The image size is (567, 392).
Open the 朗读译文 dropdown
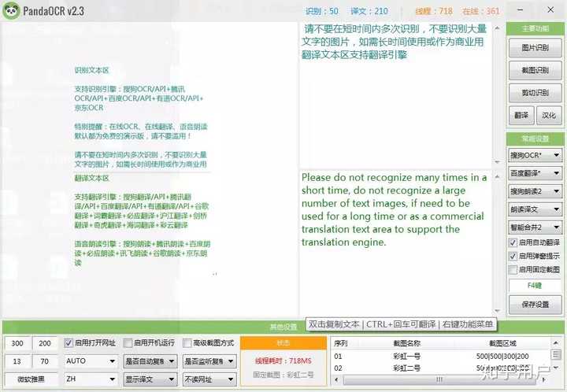pyautogui.click(x=535, y=209)
